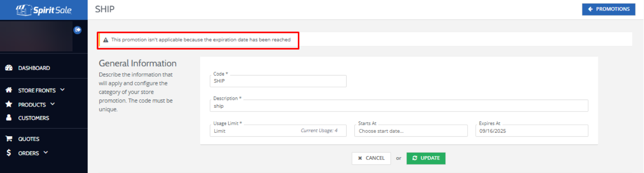
Task: Go to Customers in the sidebar
Action: tap(33, 118)
